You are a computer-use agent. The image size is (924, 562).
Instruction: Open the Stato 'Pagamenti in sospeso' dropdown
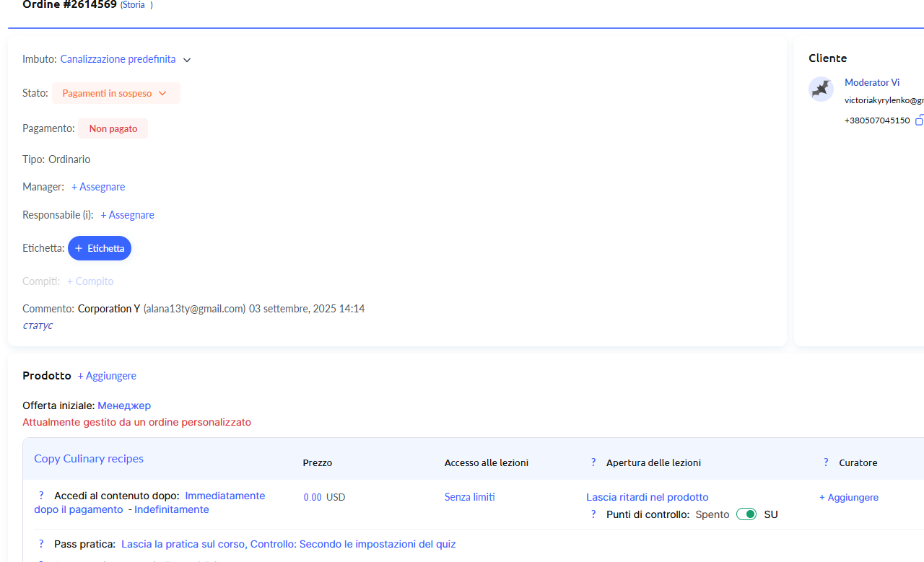coord(115,93)
